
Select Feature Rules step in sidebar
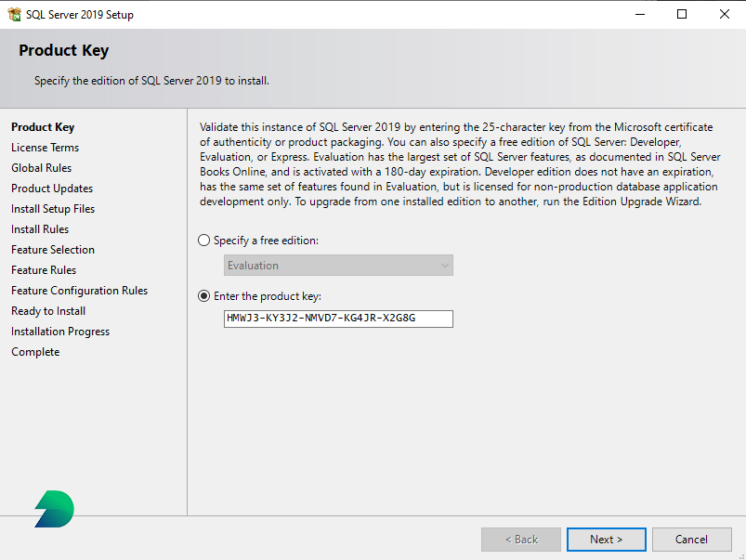(44, 270)
